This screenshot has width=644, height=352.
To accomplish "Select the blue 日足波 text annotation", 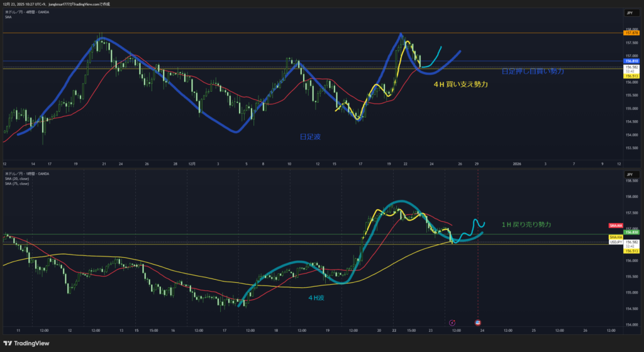I will point(309,136).
